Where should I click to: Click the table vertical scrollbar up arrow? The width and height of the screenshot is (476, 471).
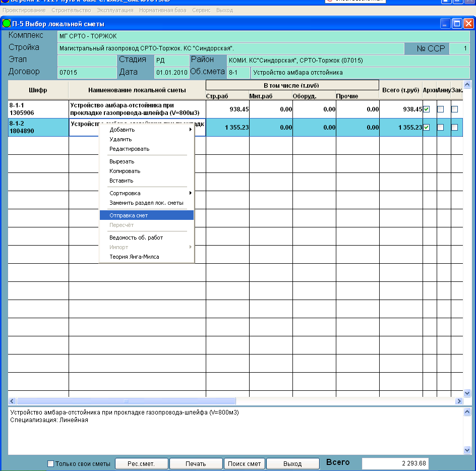click(x=467, y=84)
